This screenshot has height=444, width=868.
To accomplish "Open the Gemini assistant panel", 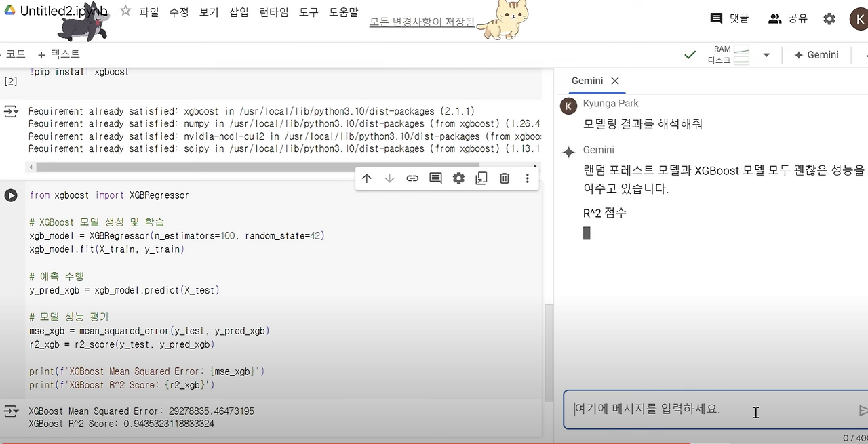I will click(x=816, y=55).
